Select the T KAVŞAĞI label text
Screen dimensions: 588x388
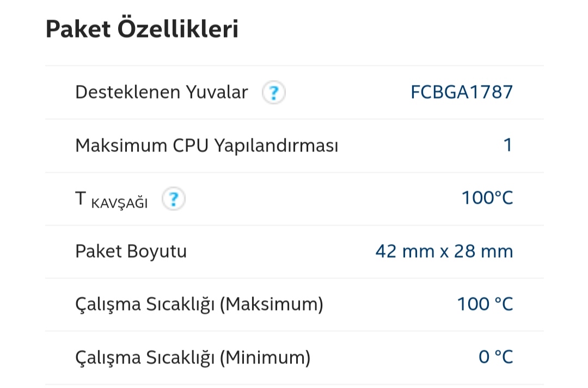(112, 199)
